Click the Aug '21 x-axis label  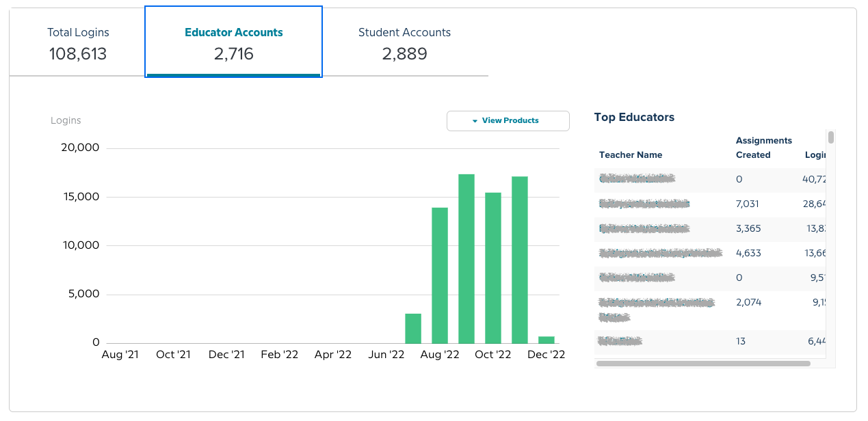120,355
